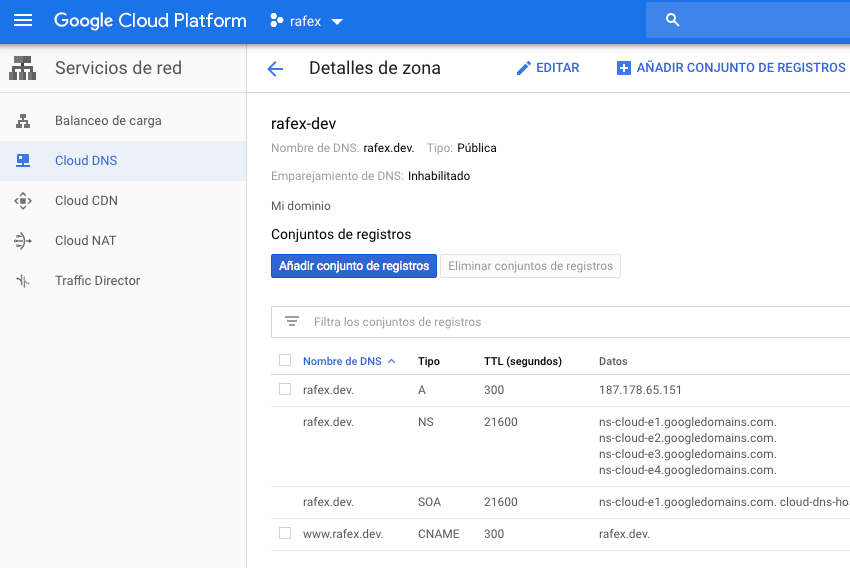The image size is (850, 568).
Task: Click the 187.178.65.151 data cell
Action: click(640, 390)
